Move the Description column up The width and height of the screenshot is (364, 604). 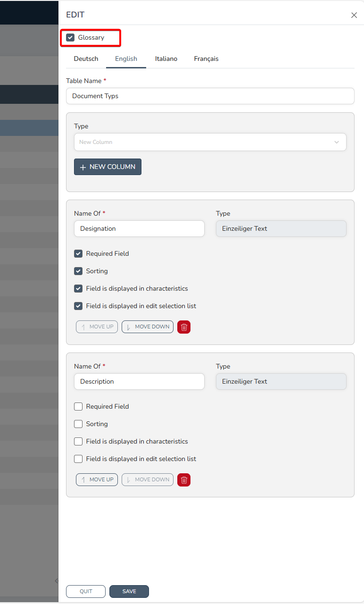[97, 480]
